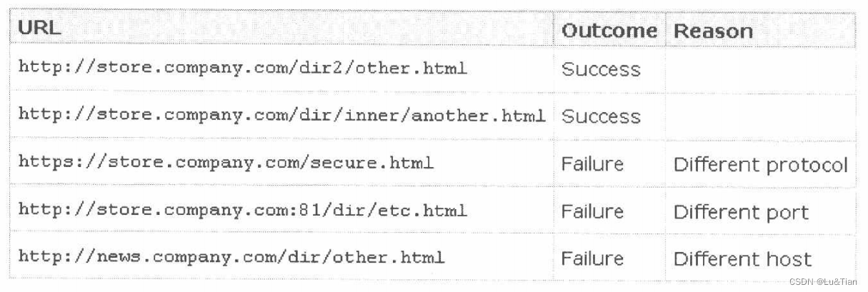Viewport: 868px width, 292px height.
Task: Open the dir/inner/another.html URL
Action: [x=281, y=116]
